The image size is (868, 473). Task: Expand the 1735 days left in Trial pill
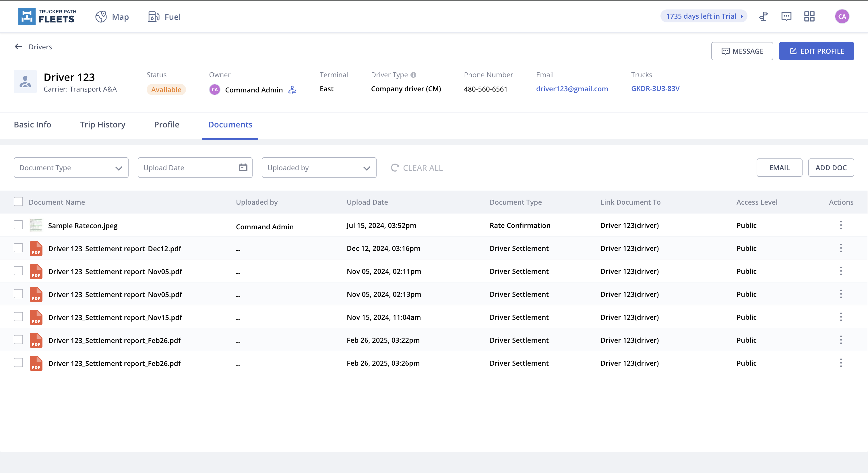704,17
